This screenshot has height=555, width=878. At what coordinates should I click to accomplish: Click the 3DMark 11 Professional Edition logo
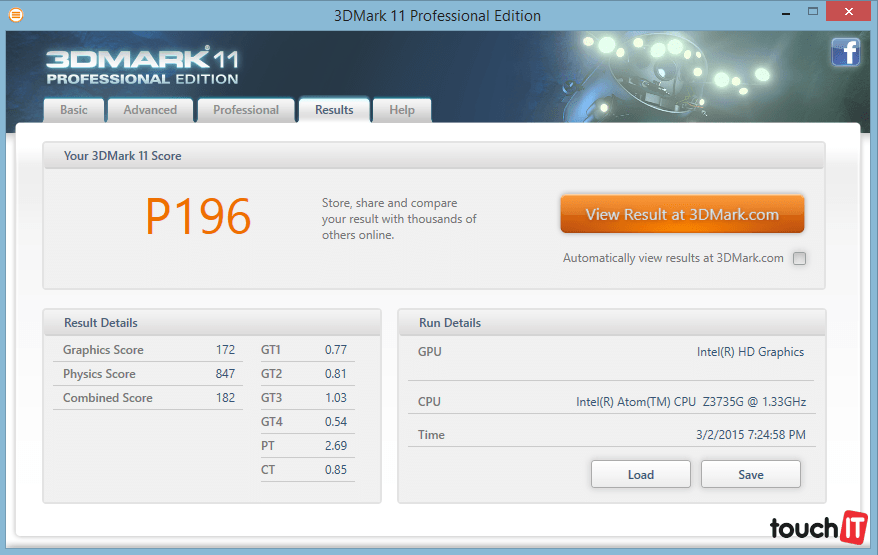click(x=142, y=65)
